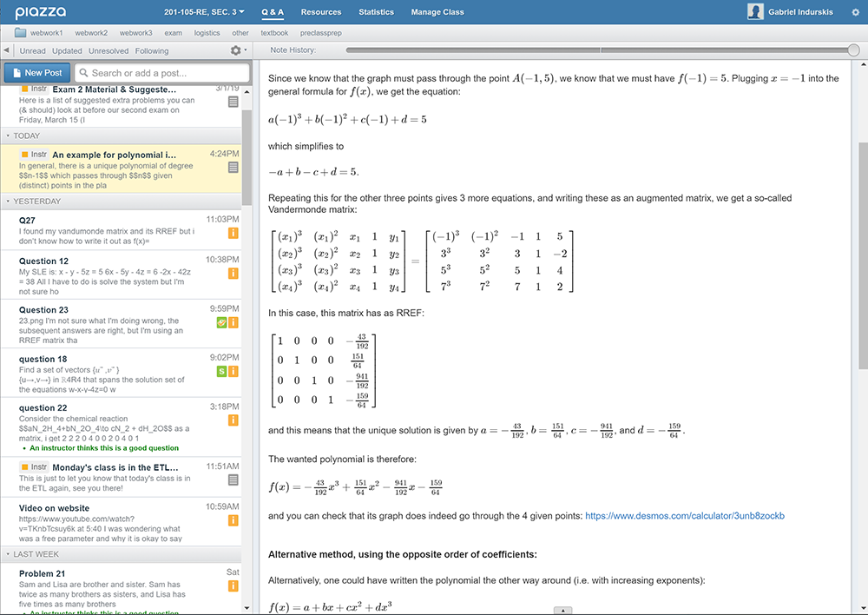This screenshot has height=615, width=868.
Task: Click green student-answer icon on question 18
Action: (x=222, y=372)
